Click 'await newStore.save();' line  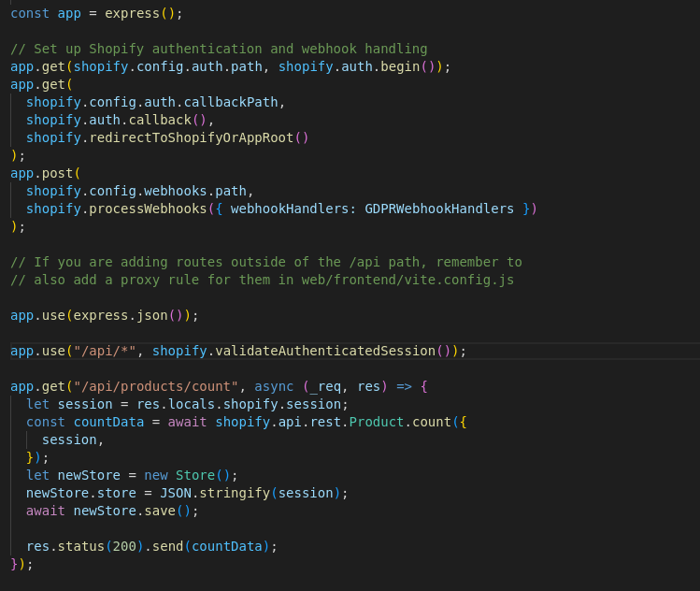click(112, 511)
